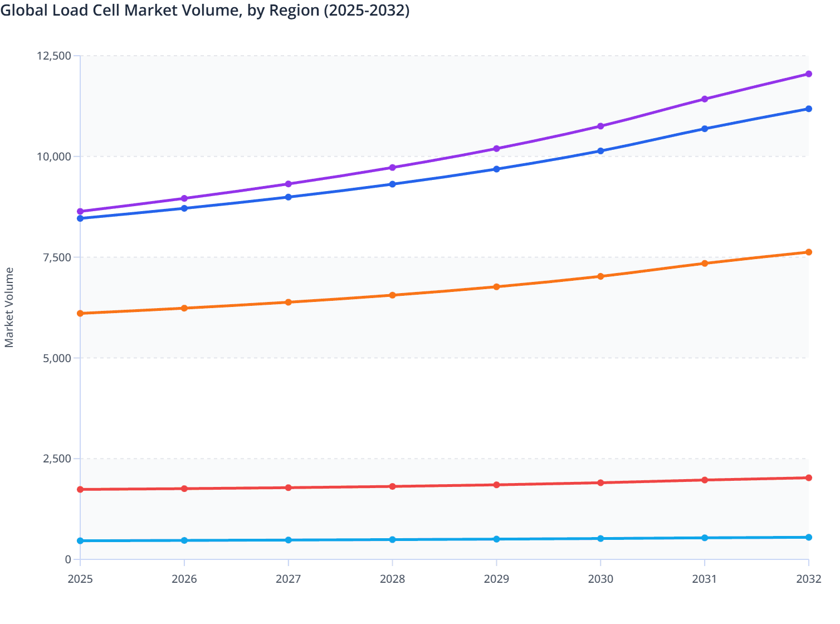Screen dimensions: 840x624
Task: Select the dark blue 2027 data point
Action: pyautogui.click(x=289, y=197)
